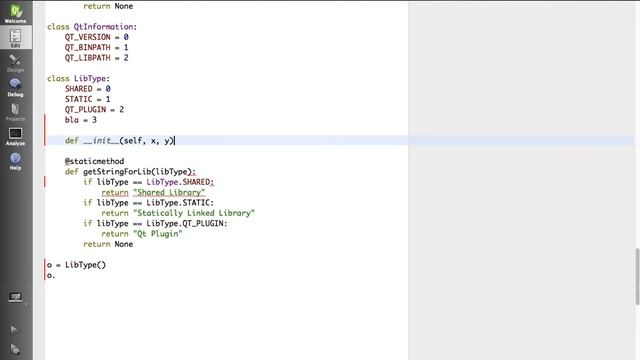640x360 pixels.
Task: Click on 'QT_PLUGIN = 2' line
Action: (x=94, y=109)
